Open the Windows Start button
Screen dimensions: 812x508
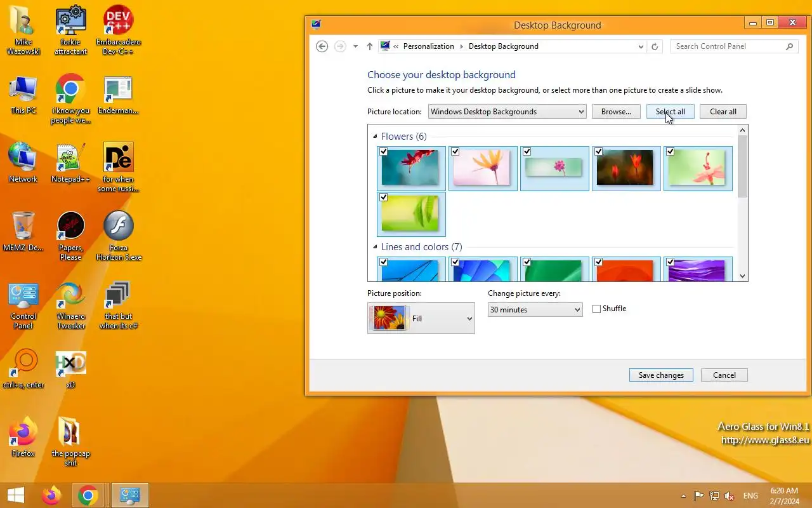pos(16,495)
